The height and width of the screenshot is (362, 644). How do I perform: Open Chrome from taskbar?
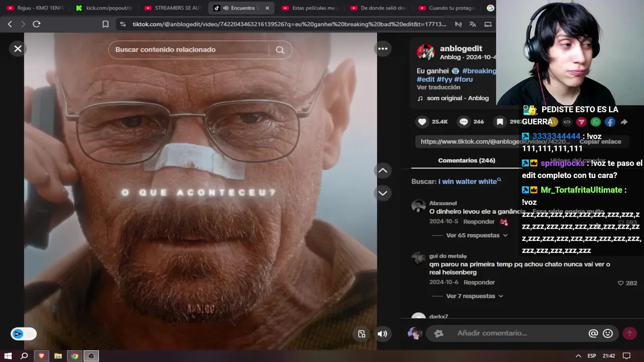click(74, 356)
